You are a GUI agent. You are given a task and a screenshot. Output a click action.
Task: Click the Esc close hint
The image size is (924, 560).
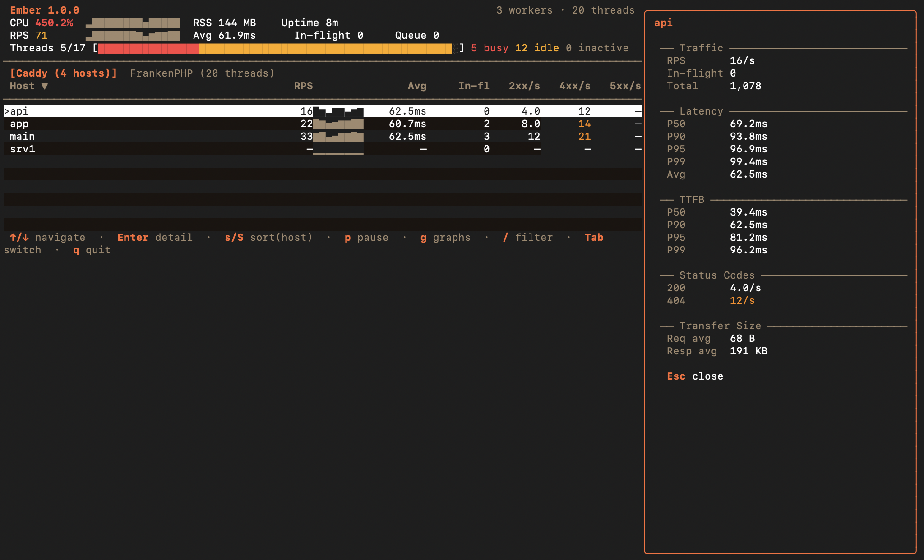click(695, 376)
